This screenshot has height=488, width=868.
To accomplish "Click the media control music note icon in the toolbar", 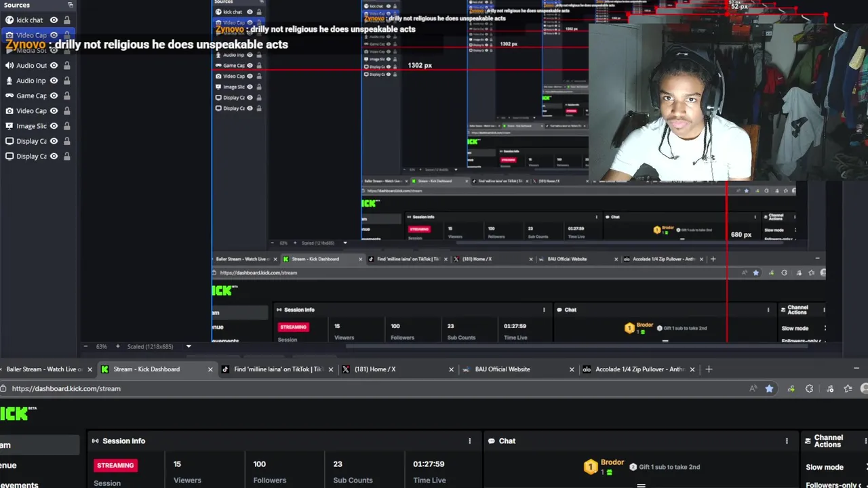I will coord(829,388).
